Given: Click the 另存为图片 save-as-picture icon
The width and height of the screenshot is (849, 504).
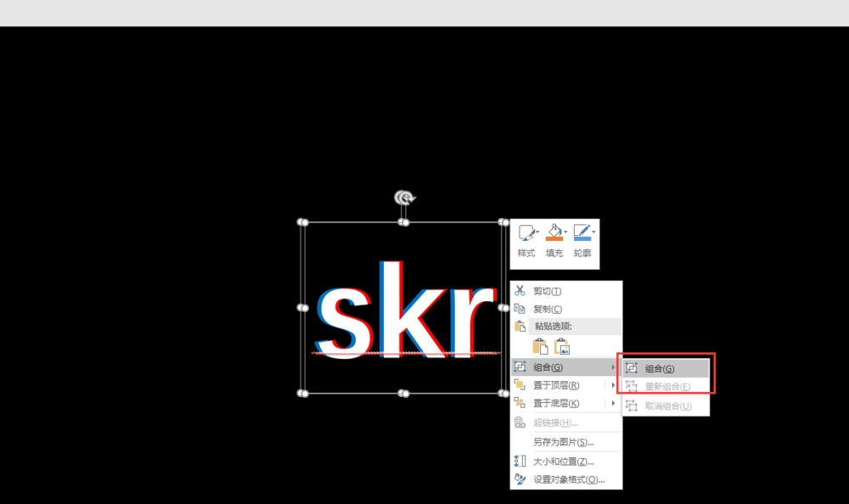Looking at the screenshot, I should point(521,441).
